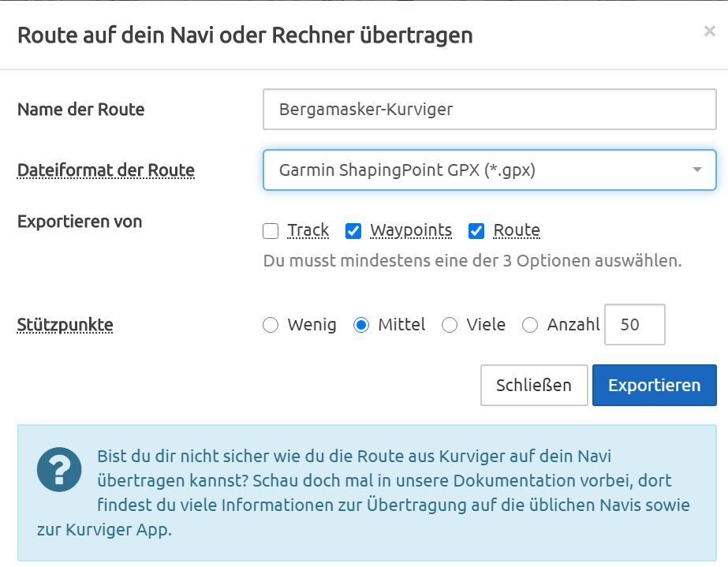The height and width of the screenshot is (567, 728).
Task: Choose the Viele radio option
Action: tap(450, 325)
